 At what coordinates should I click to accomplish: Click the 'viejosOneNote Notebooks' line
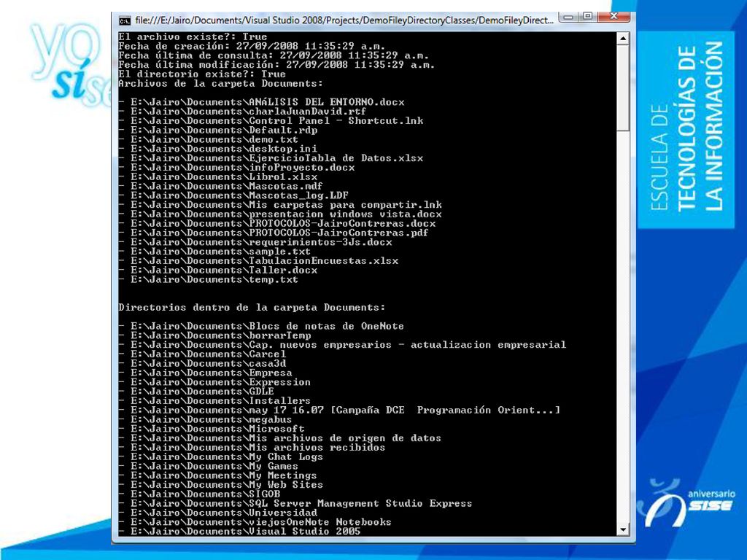click(x=255, y=522)
